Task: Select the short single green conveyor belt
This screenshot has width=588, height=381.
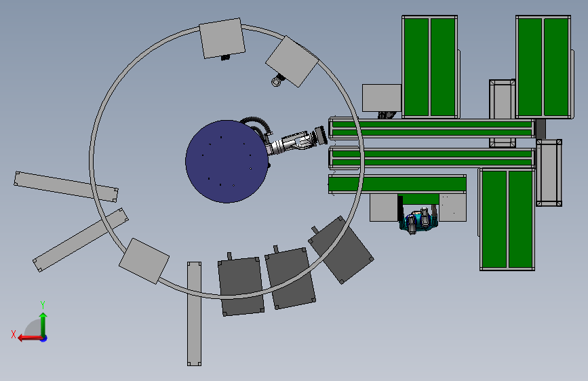Action: tap(397, 184)
